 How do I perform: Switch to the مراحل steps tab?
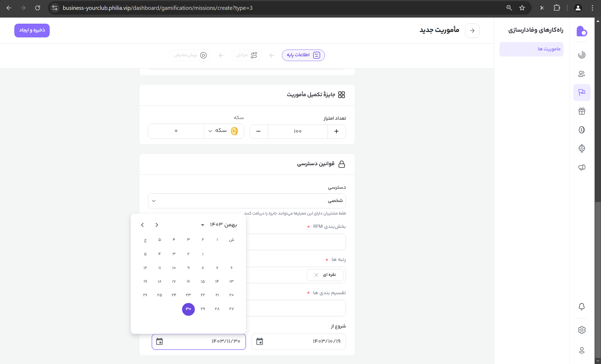(246, 55)
